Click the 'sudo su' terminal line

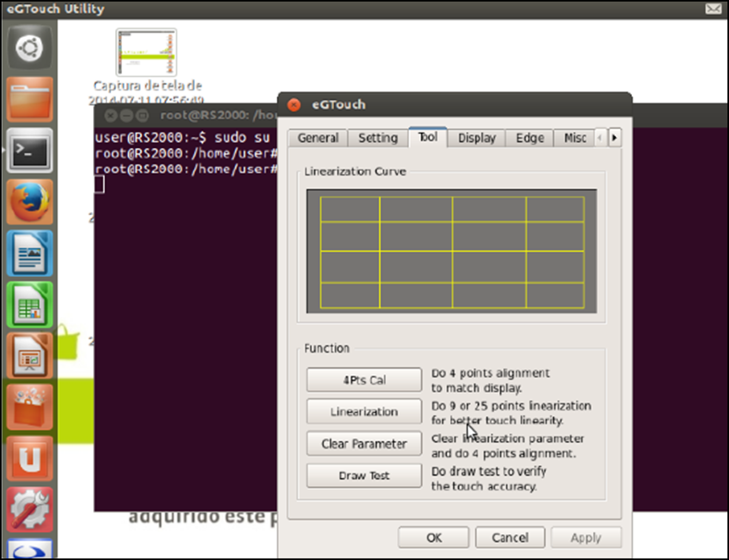point(182,138)
